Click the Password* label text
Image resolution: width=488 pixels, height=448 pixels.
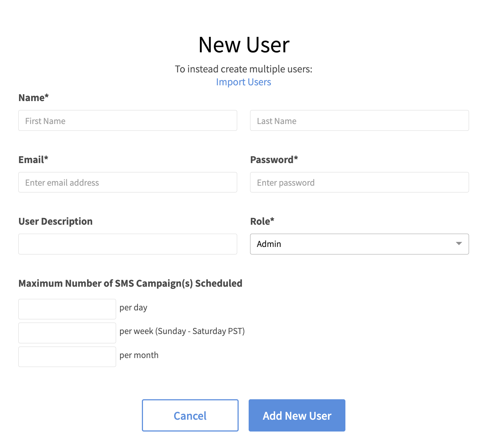(274, 160)
